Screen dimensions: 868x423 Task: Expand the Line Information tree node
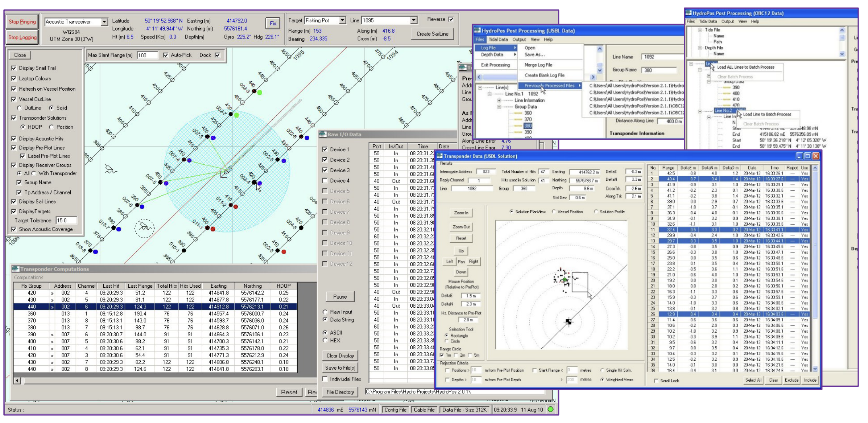pos(499,100)
